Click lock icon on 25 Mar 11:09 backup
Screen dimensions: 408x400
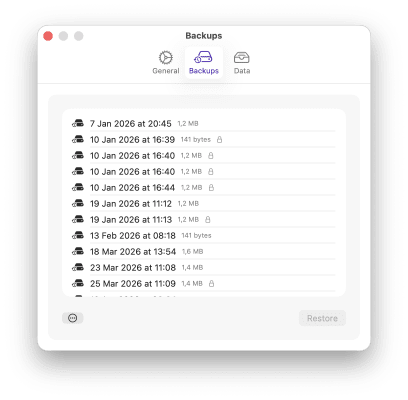(x=211, y=283)
